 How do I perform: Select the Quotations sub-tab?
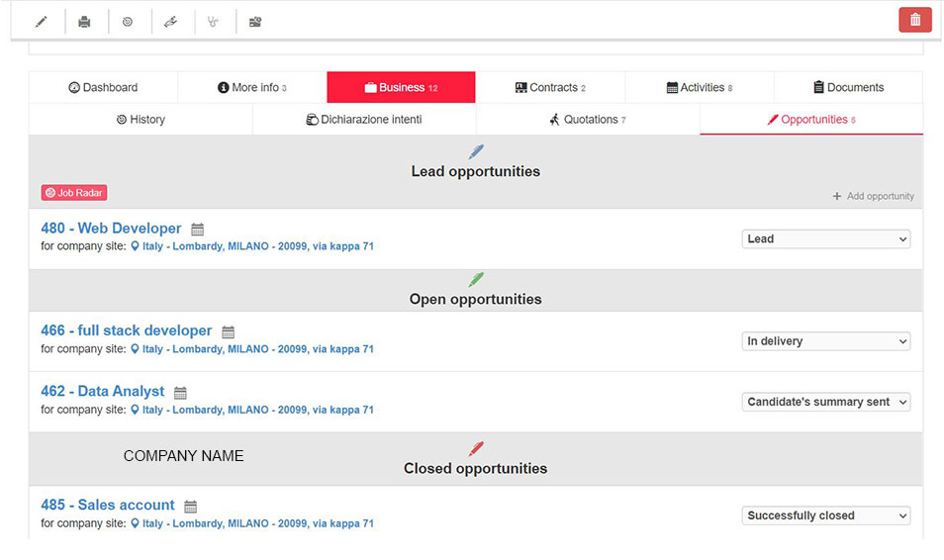(588, 120)
